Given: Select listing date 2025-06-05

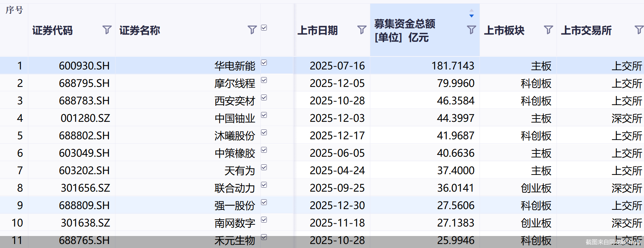Looking at the screenshot, I should pyautogui.click(x=337, y=153).
